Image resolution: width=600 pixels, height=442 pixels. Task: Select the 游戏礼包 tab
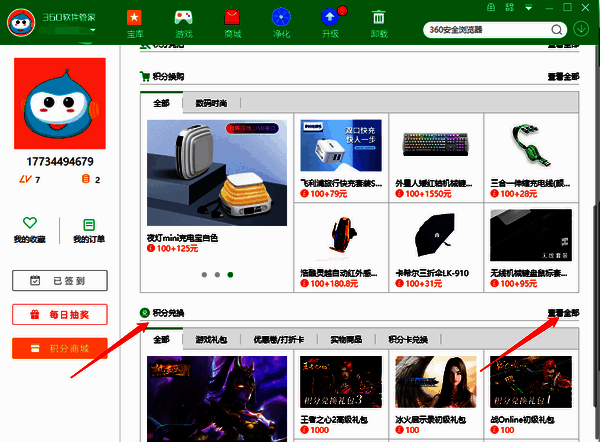coord(212,339)
